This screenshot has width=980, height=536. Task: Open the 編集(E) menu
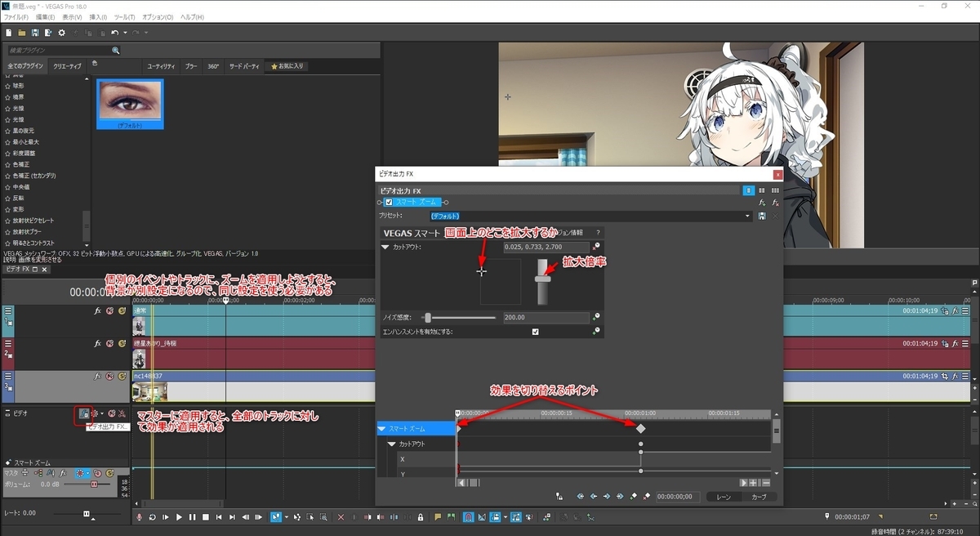pyautogui.click(x=46, y=16)
